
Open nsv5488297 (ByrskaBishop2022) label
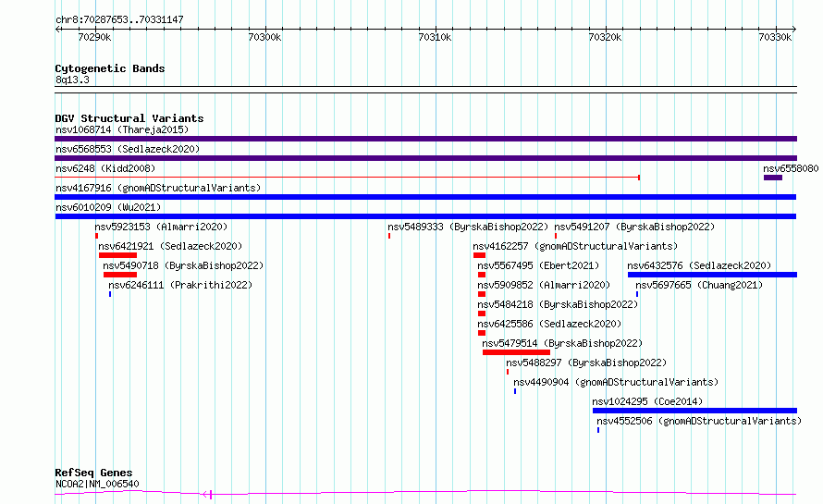[x=586, y=363]
